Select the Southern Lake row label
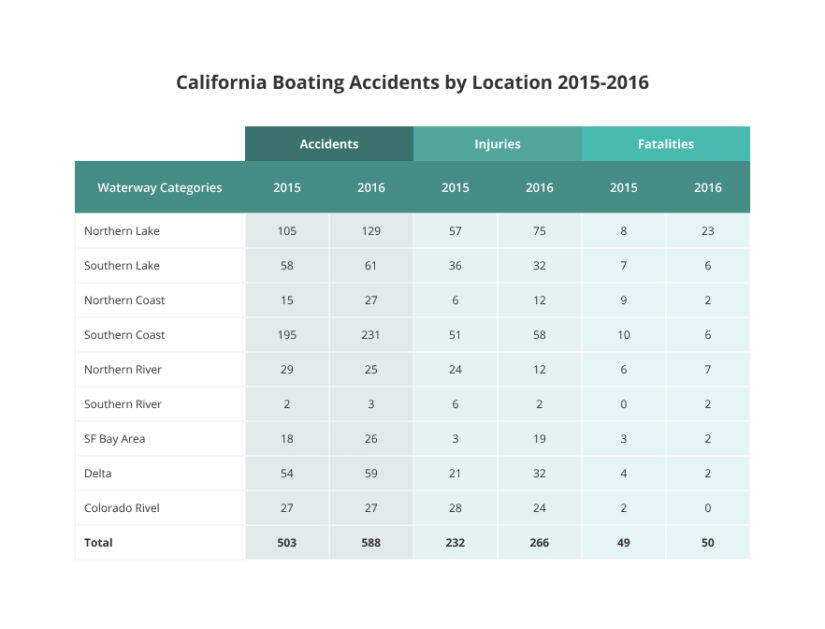This screenshot has width=825, height=629. pyautogui.click(x=122, y=266)
